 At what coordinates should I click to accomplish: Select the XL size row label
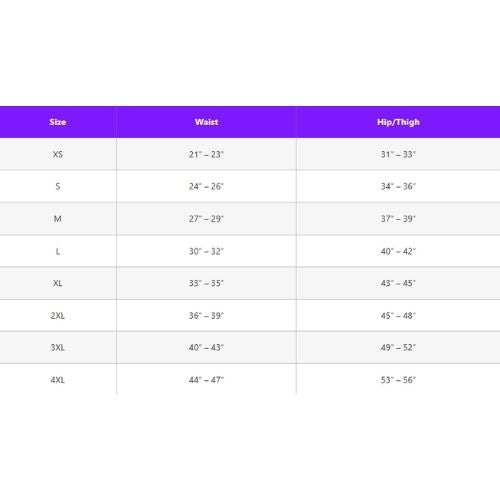pos(58,283)
